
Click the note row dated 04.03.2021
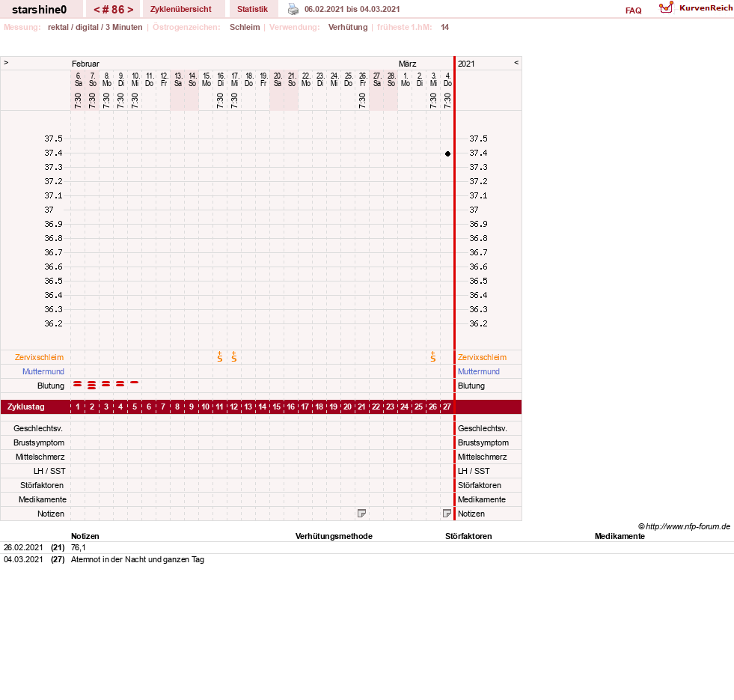367,559
